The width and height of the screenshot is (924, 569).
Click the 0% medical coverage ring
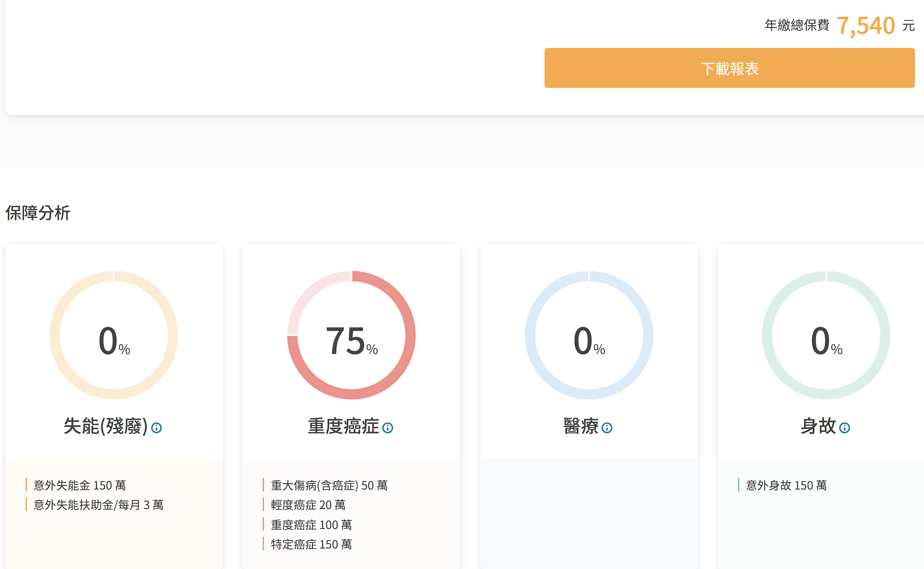[589, 335]
